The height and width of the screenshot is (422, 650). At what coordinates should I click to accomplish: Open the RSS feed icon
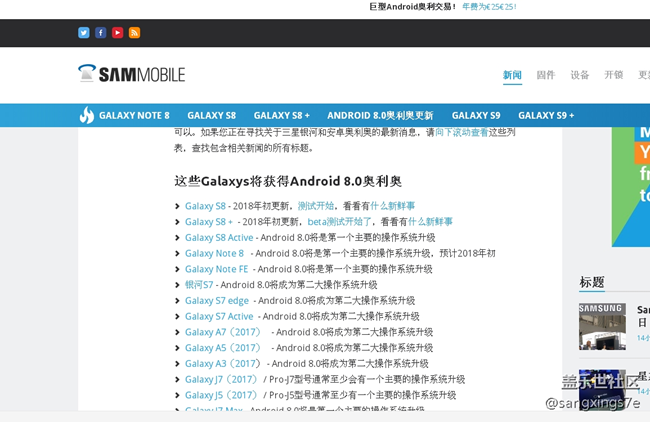(x=134, y=33)
